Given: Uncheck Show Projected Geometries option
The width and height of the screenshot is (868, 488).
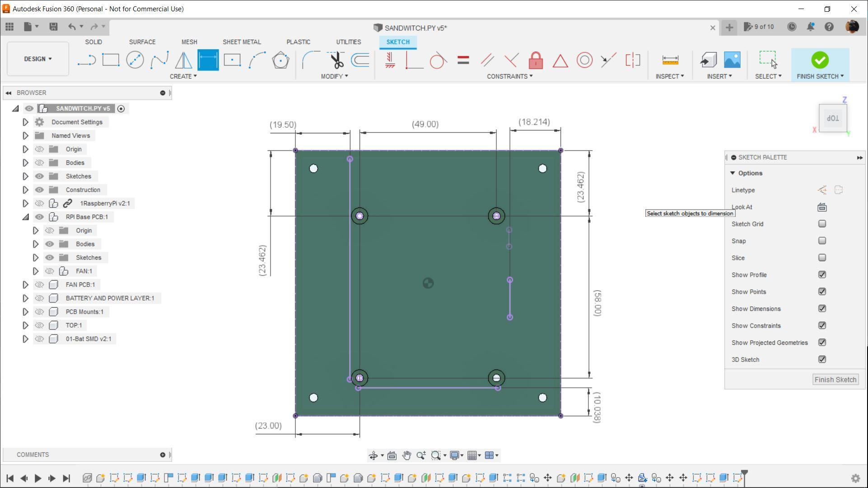Looking at the screenshot, I should tap(822, 343).
